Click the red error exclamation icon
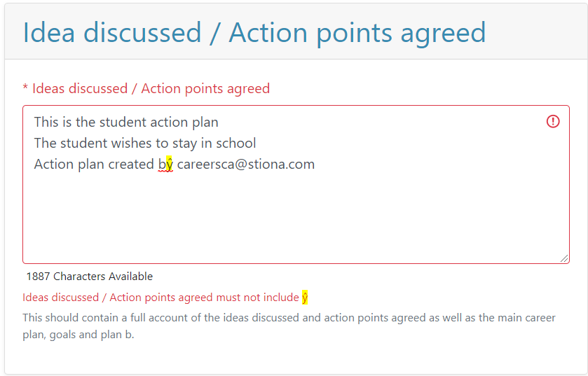The width and height of the screenshot is (588, 376). click(x=553, y=122)
